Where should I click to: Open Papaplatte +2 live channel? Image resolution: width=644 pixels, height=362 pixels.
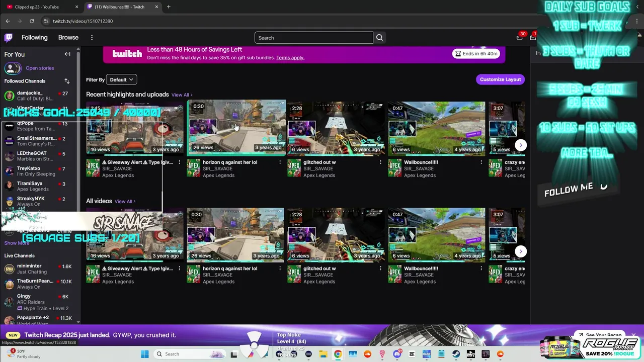[x=38, y=320]
